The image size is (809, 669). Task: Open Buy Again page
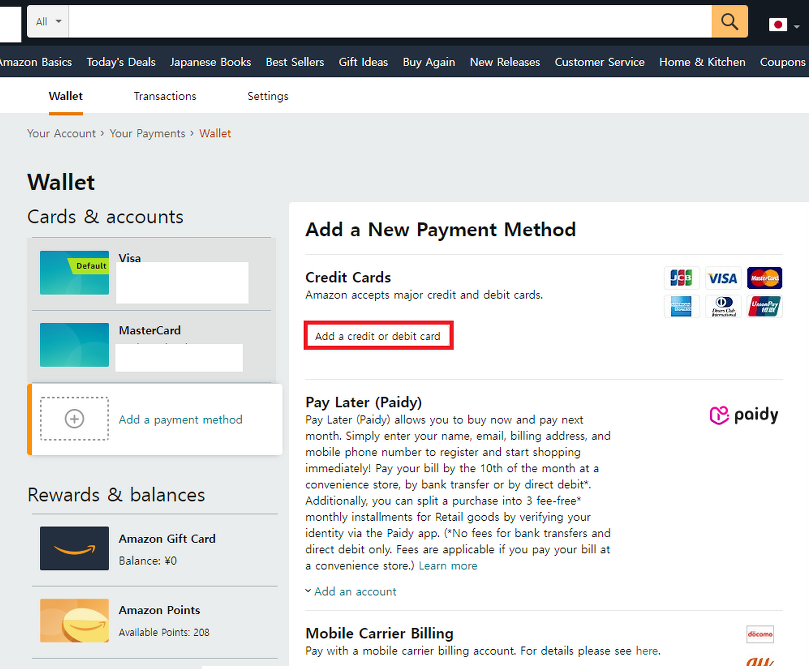429,62
